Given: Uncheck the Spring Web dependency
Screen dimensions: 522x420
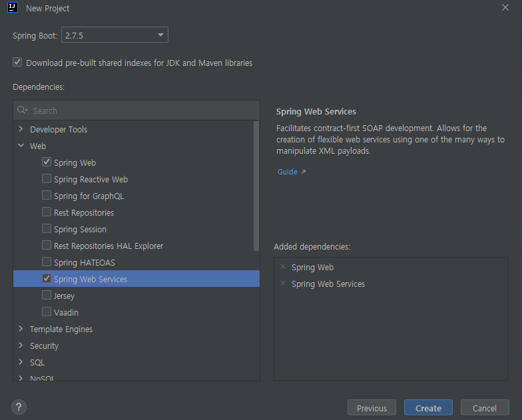Looking at the screenshot, I should click(47, 162).
